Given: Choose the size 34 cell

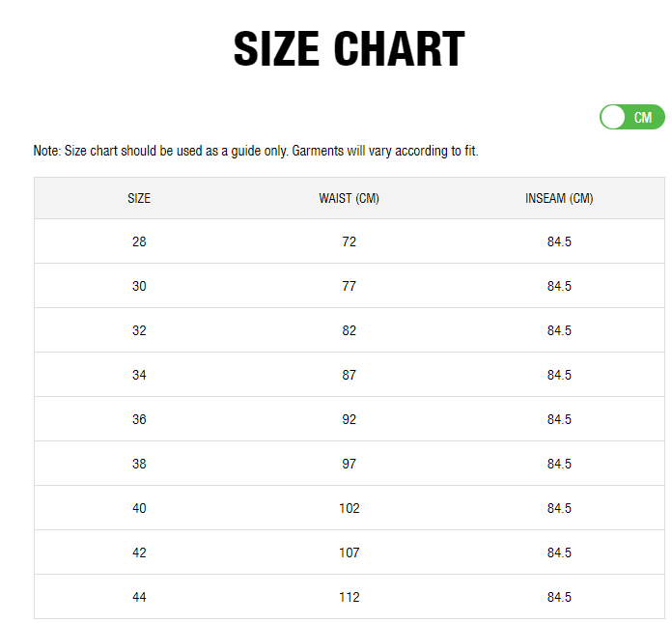Looking at the screenshot, I should click(139, 375).
